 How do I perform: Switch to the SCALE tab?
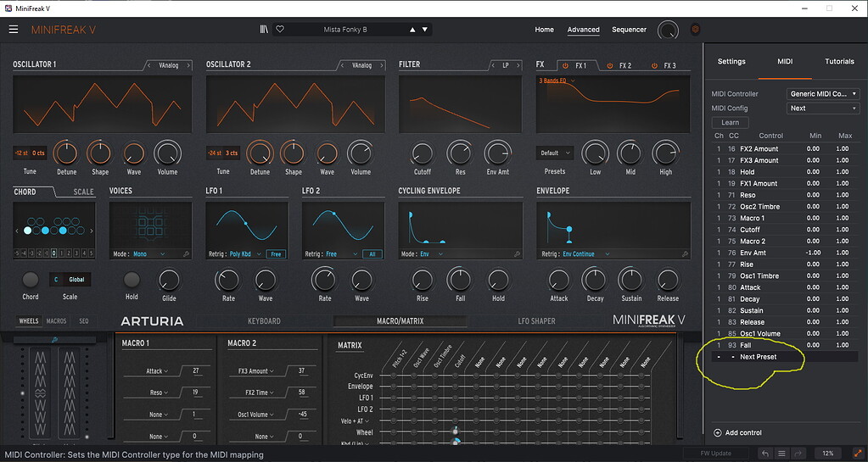click(84, 192)
